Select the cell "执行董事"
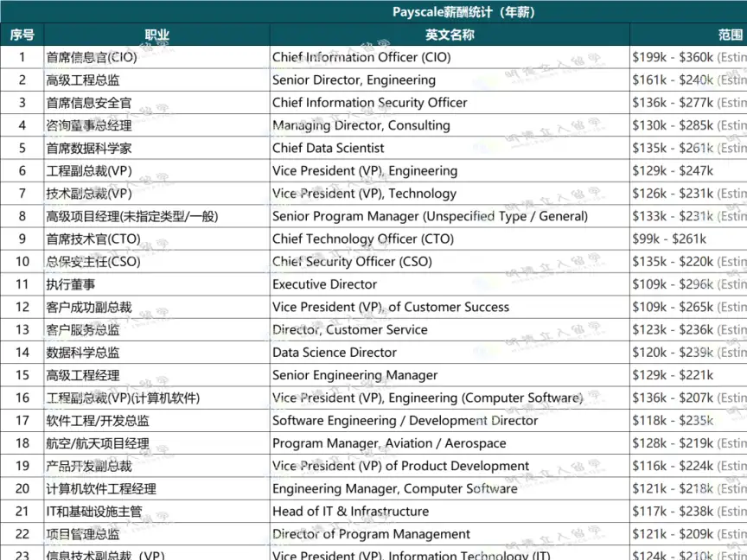The image size is (747, 560). 156,284
